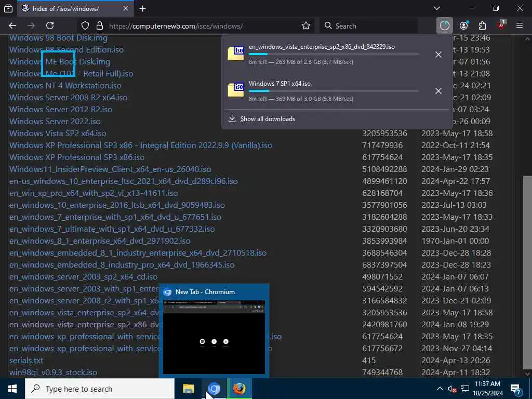The image size is (532, 399).
Task: Open Firefox account icon
Action: tap(463, 26)
